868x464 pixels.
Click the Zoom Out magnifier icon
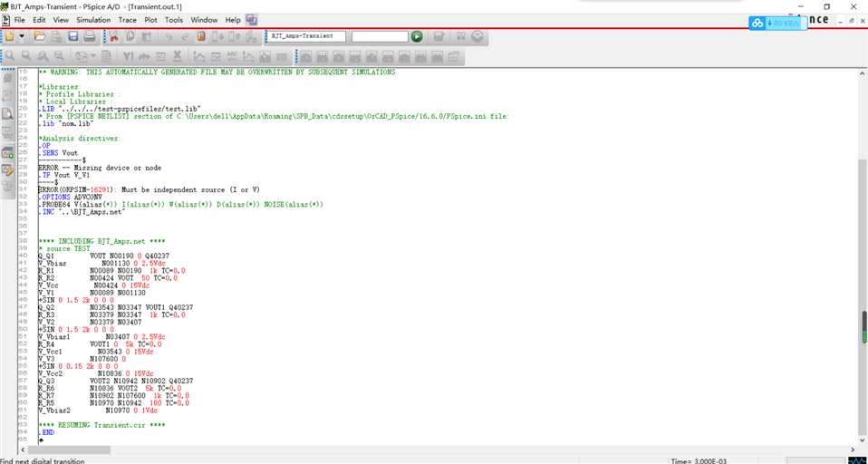click(x=25, y=56)
